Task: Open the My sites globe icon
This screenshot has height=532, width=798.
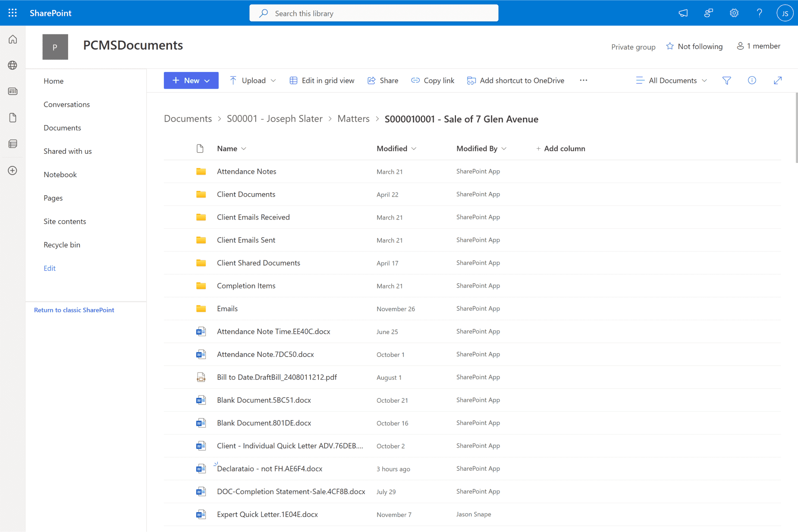Action: point(13,65)
